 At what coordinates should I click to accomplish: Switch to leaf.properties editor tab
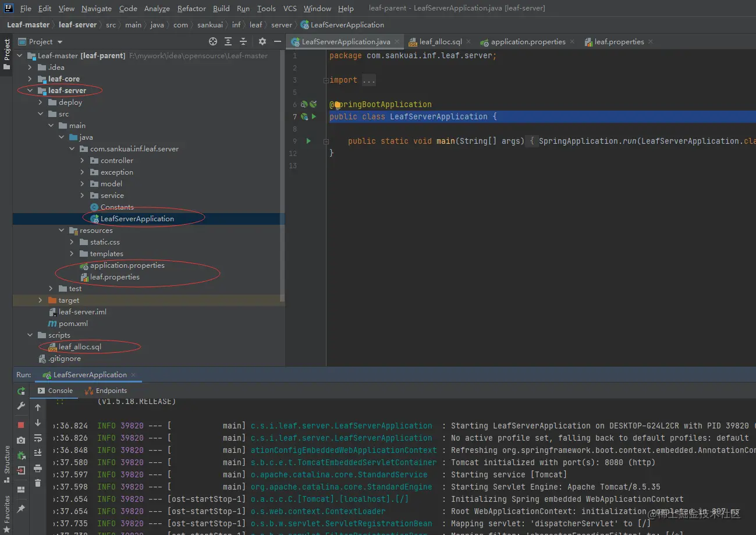[x=619, y=42]
